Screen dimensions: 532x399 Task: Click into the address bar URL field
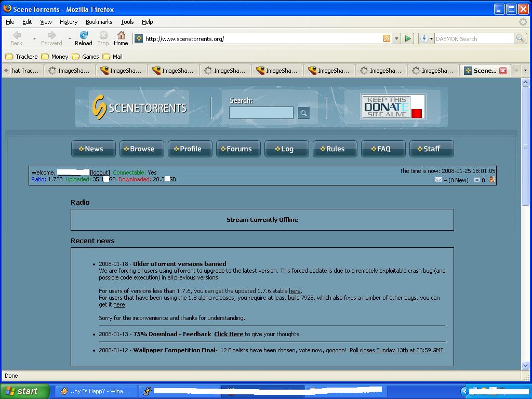click(x=262, y=38)
